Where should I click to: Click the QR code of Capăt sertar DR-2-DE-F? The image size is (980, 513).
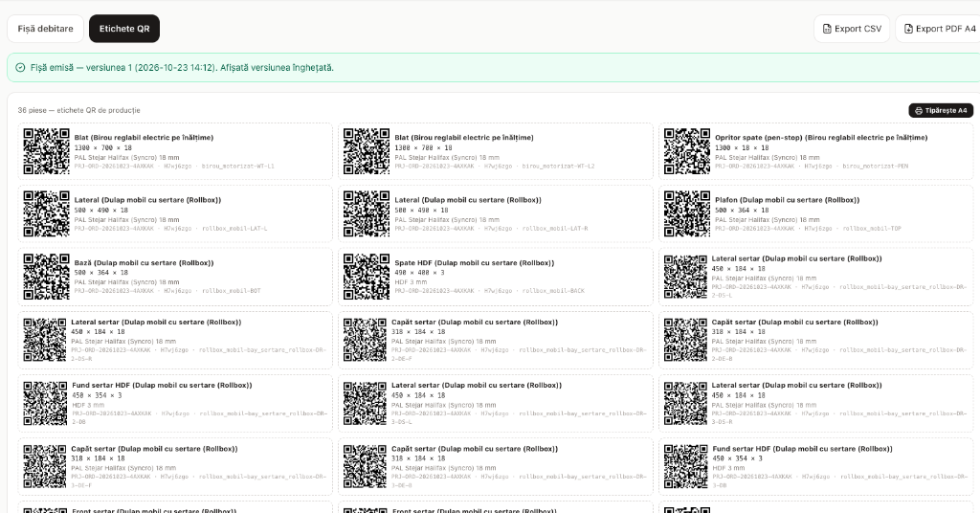pos(365,340)
